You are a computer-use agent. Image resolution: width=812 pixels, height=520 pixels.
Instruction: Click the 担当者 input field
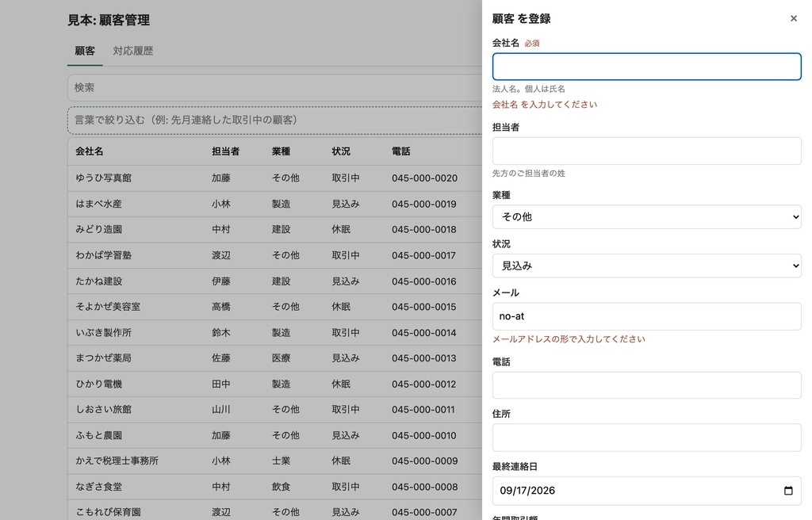647,151
